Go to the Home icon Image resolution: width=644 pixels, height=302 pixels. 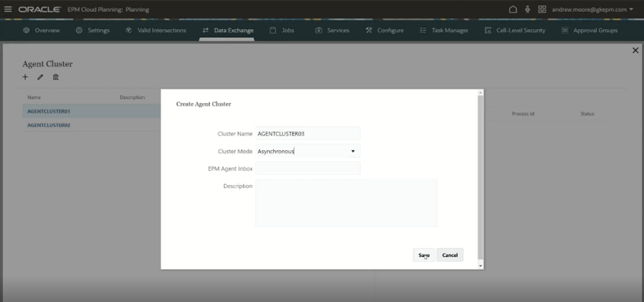tap(513, 10)
